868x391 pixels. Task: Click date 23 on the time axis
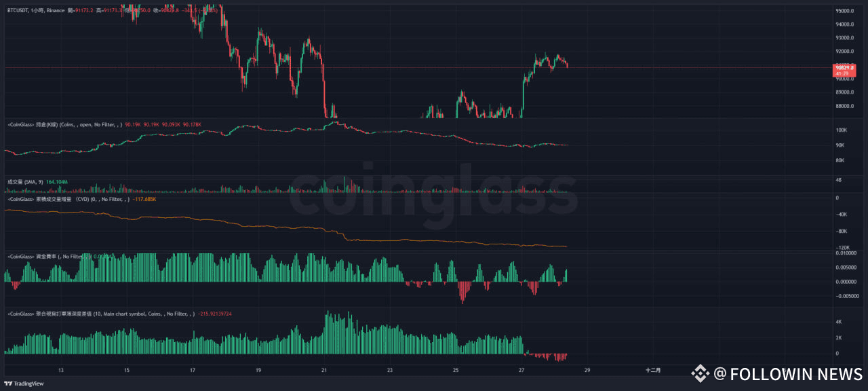point(390,371)
